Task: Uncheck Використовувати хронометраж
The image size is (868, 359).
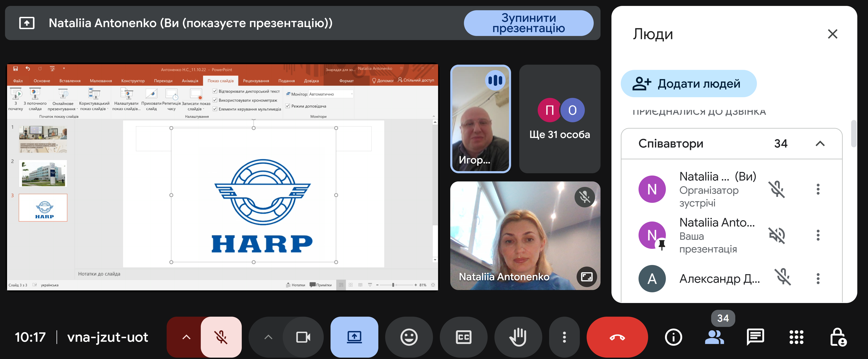Action: (x=215, y=100)
